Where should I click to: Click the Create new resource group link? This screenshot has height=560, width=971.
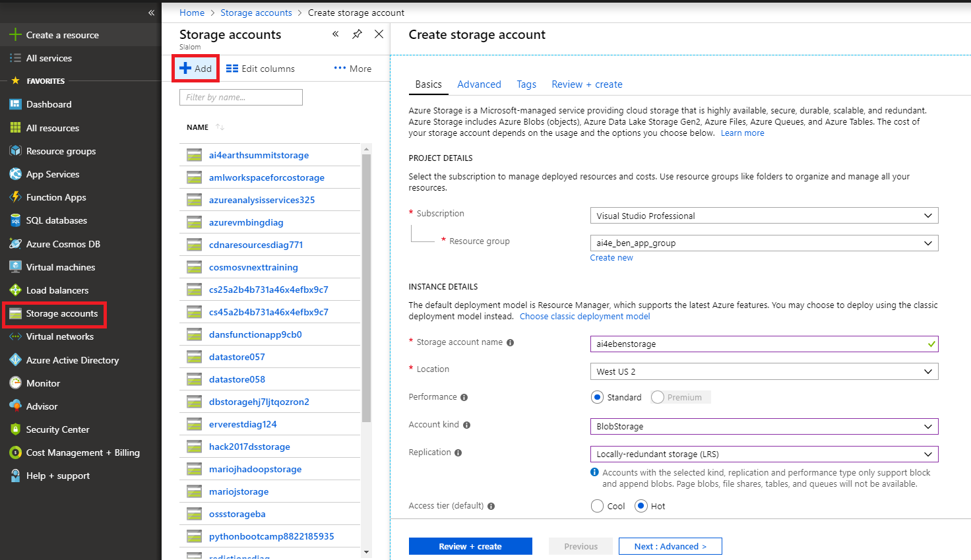611,257
